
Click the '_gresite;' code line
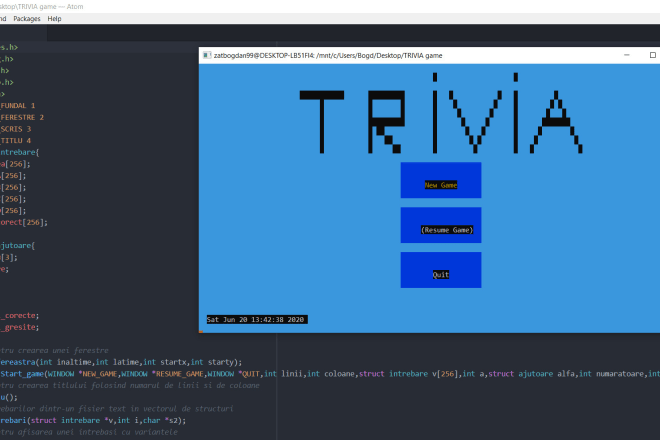point(19,327)
